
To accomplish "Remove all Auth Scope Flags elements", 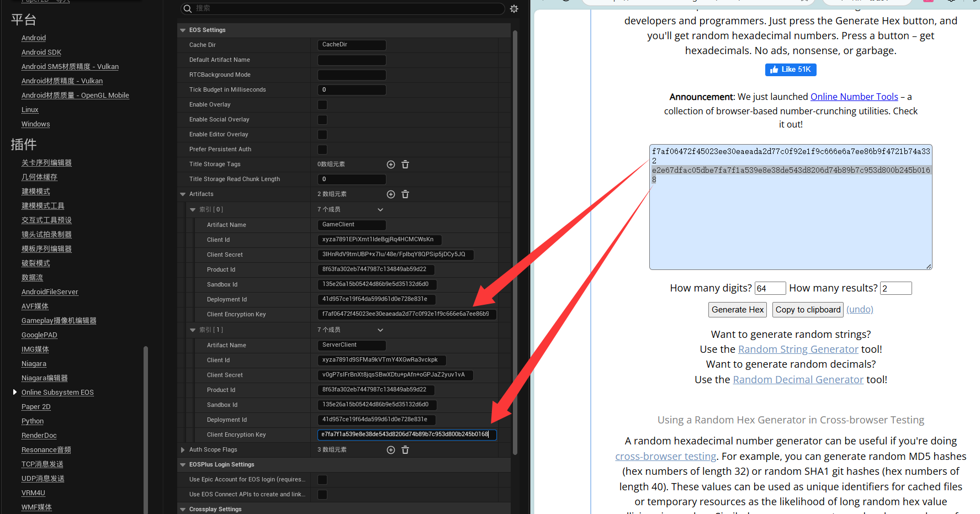I will pyautogui.click(x=405, y=450).
